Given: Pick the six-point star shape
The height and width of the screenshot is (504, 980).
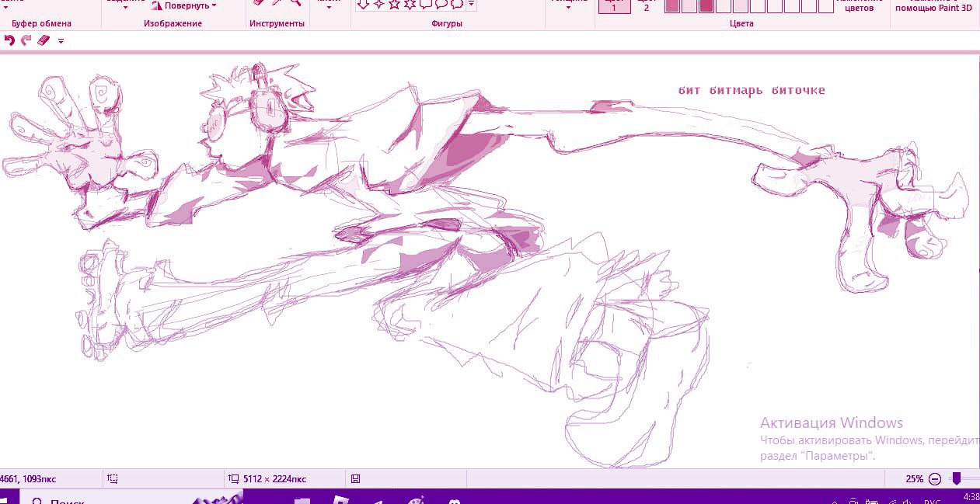Looking at the screenshot, I should point(410,4).
